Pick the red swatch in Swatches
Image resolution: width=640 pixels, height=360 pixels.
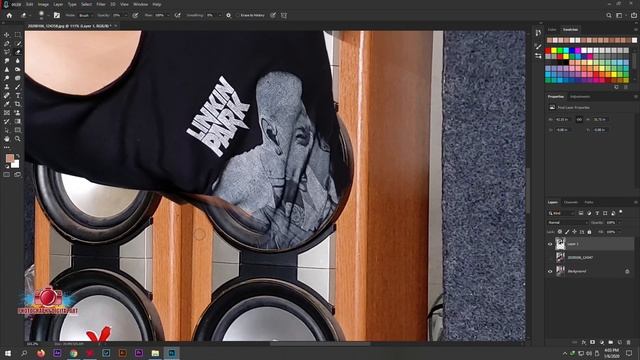click(548, 51)
